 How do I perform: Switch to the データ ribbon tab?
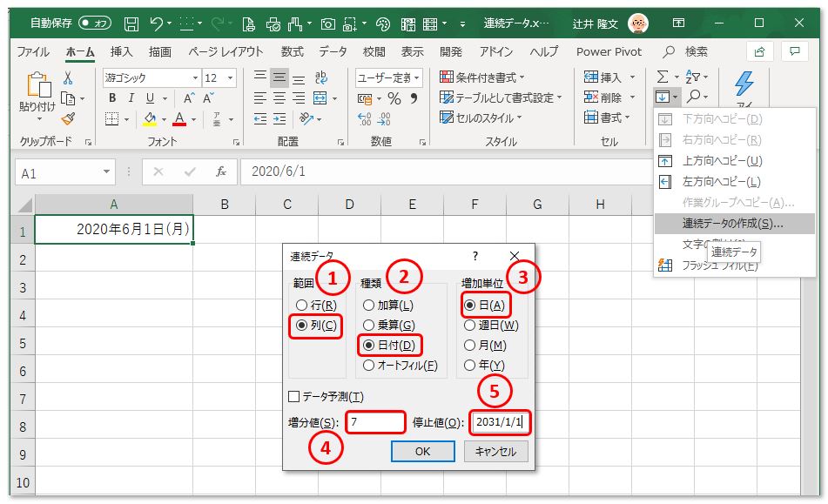(333, 51)
